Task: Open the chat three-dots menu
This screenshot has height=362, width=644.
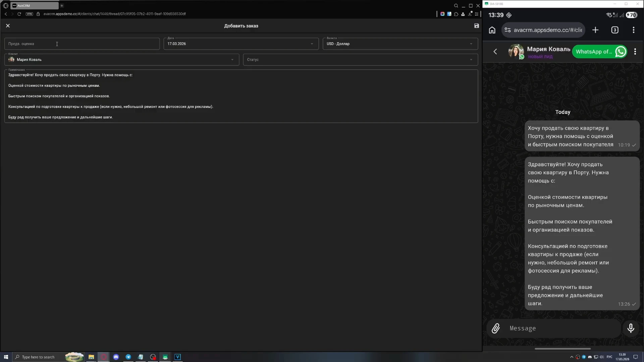Action: tap(635, 52)
